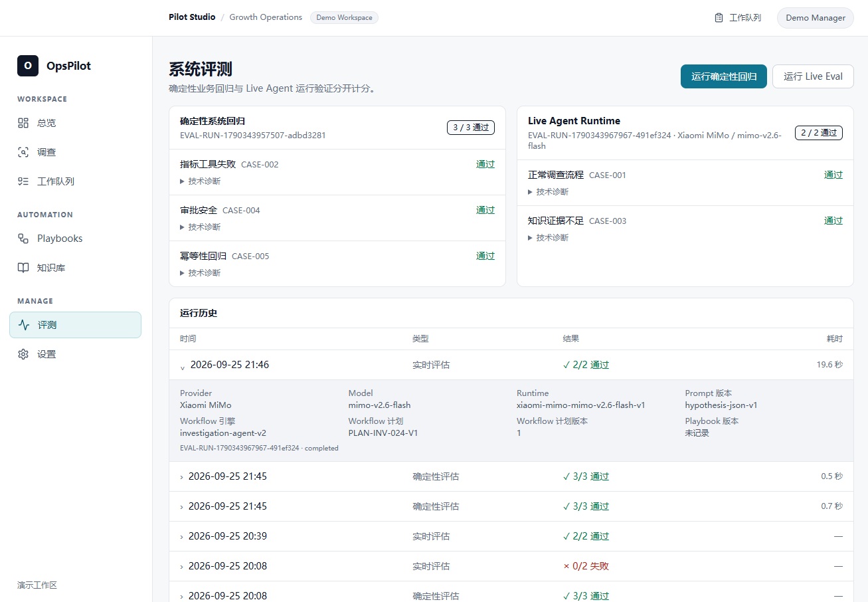Click the 耗时 column header

[835, 339]
